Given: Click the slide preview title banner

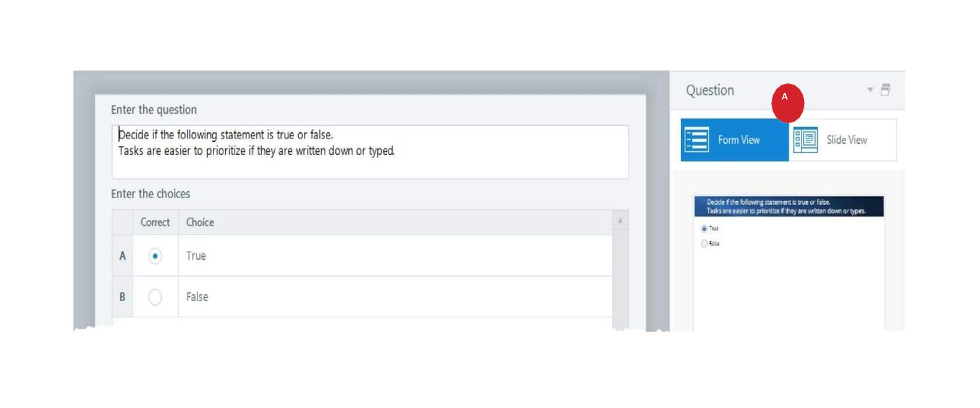Looking at the screenshot, I should pyautogui.click(x=789, y=206).
